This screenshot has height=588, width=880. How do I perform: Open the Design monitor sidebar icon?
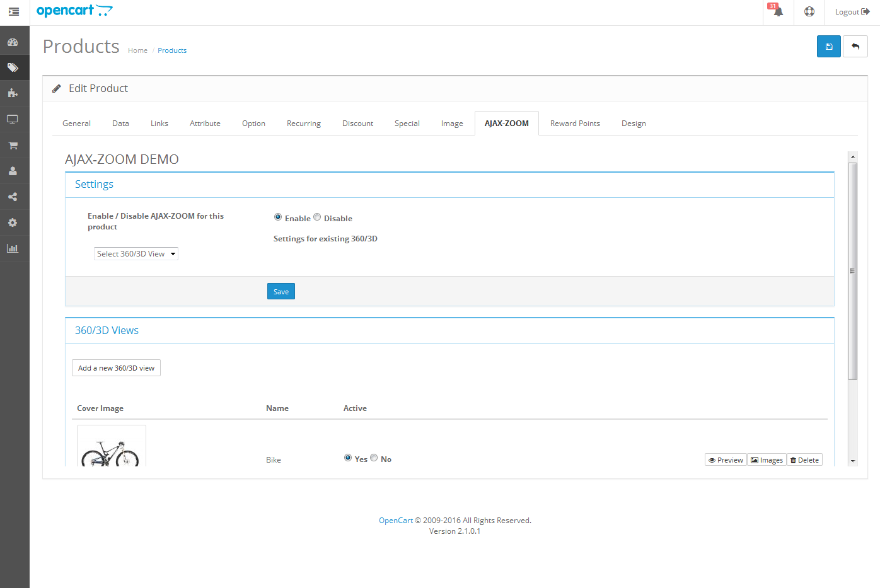point(13,119)
